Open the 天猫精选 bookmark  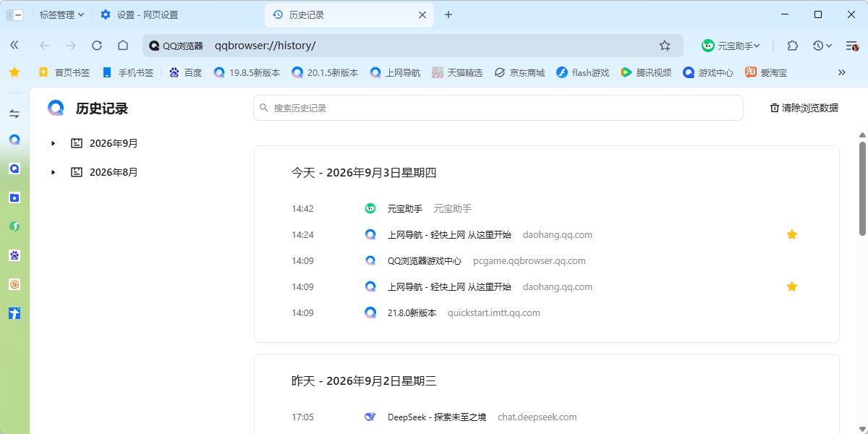[457, 72]
